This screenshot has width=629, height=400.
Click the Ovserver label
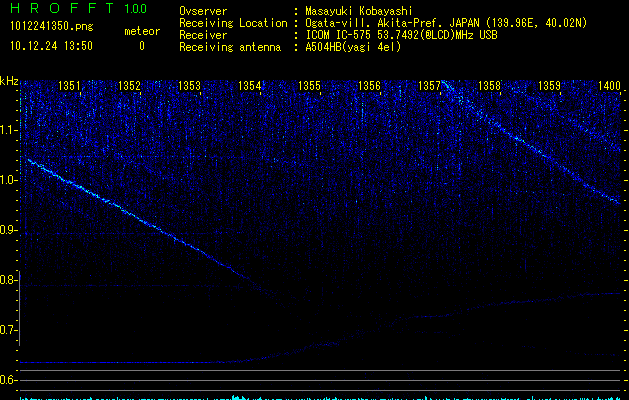point(203,11)
